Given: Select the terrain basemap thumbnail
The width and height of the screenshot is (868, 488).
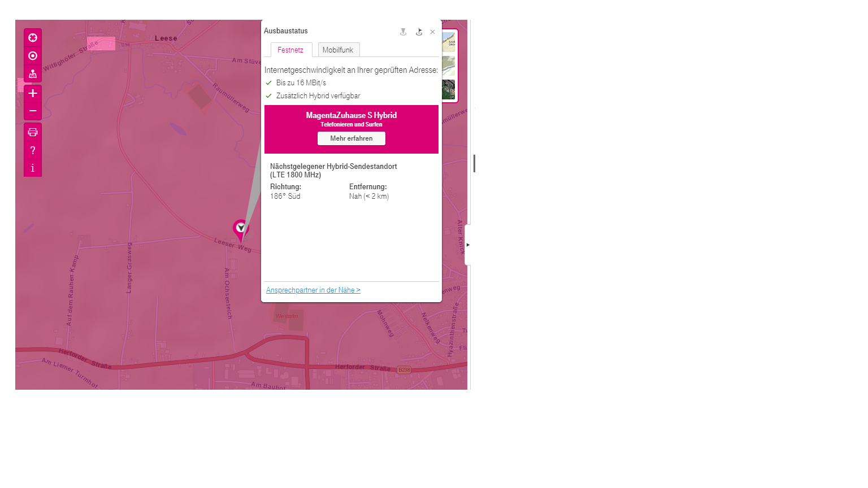Looking at the screenshot, I should [448, 66].
